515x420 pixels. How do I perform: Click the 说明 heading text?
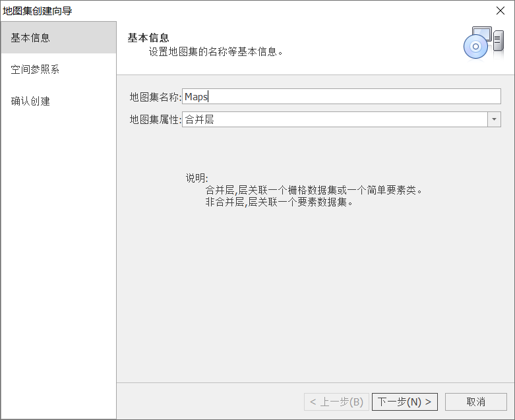coord(197,178)
